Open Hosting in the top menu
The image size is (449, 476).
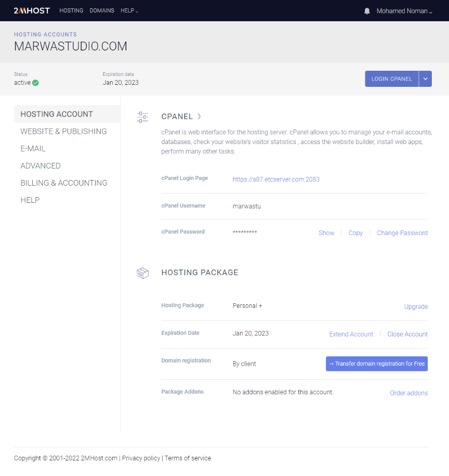click(x=71, y=10)
